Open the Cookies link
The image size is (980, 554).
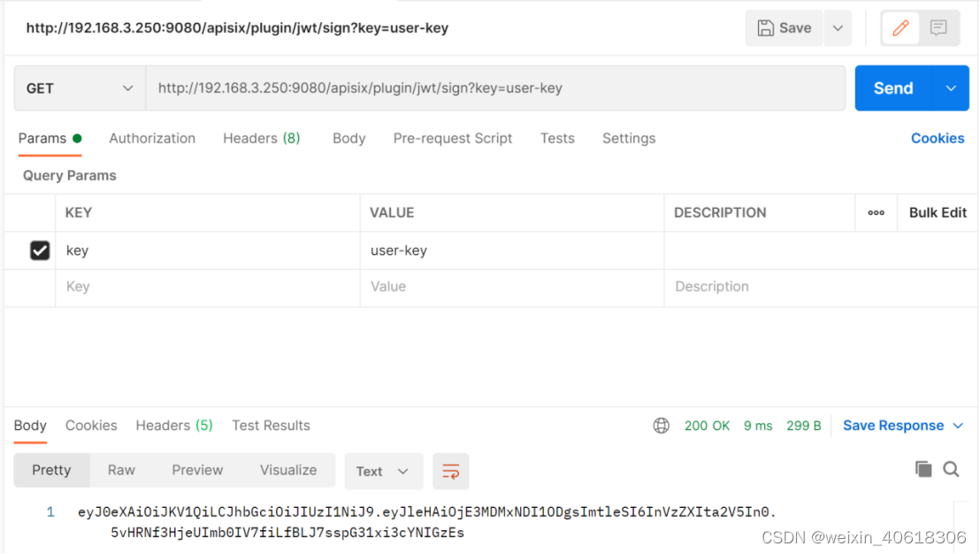tap(937, 139)
